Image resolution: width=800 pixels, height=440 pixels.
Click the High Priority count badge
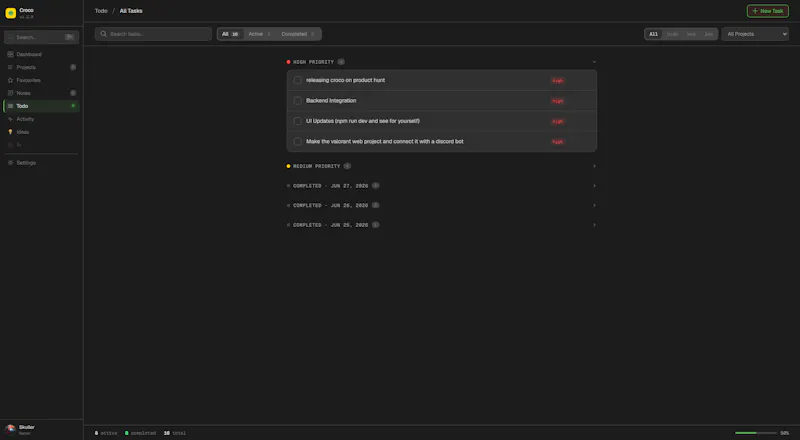click(x=341, y=62)
